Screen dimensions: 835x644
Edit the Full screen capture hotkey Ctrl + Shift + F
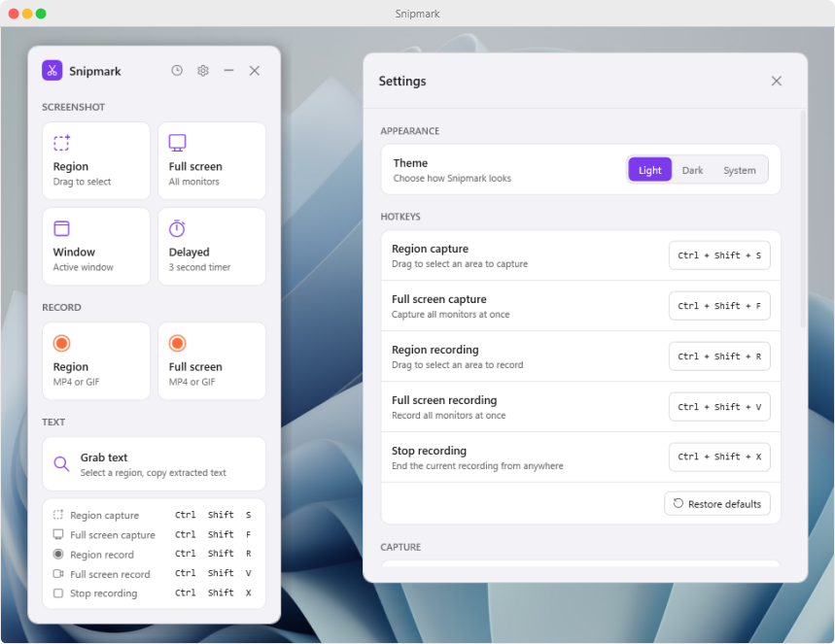pyautogui.click(x=719, y=306)
